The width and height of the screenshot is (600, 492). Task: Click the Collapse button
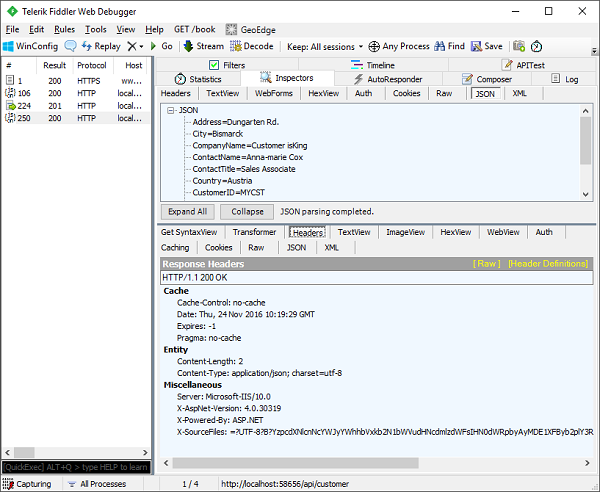click(247, 212)
